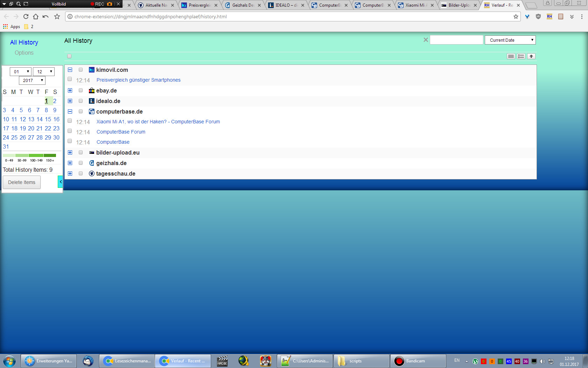This screenshot has width=588, height=368.
Task: Open the Windows Start menu
Action: [9, 361]
